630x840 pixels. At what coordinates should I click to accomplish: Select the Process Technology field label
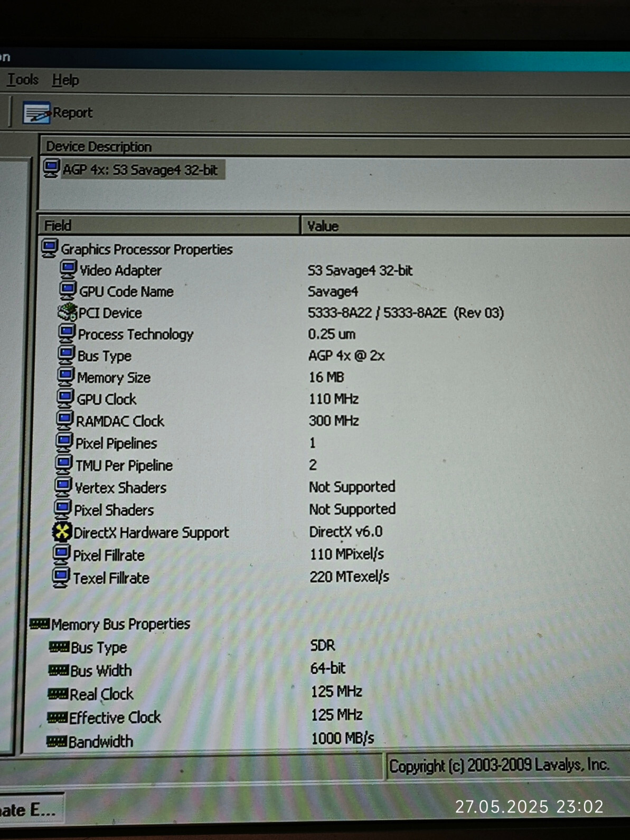pos(136,335)
